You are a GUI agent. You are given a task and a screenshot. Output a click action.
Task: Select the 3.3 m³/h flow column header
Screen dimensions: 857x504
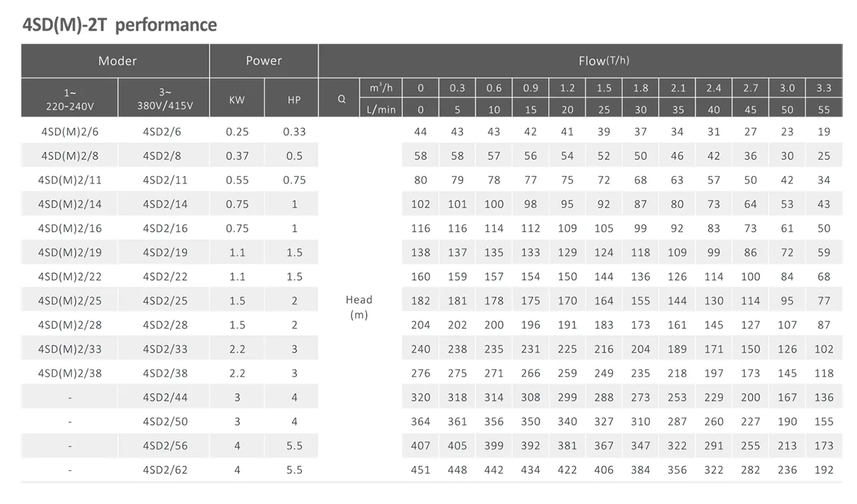pos(824,88)
